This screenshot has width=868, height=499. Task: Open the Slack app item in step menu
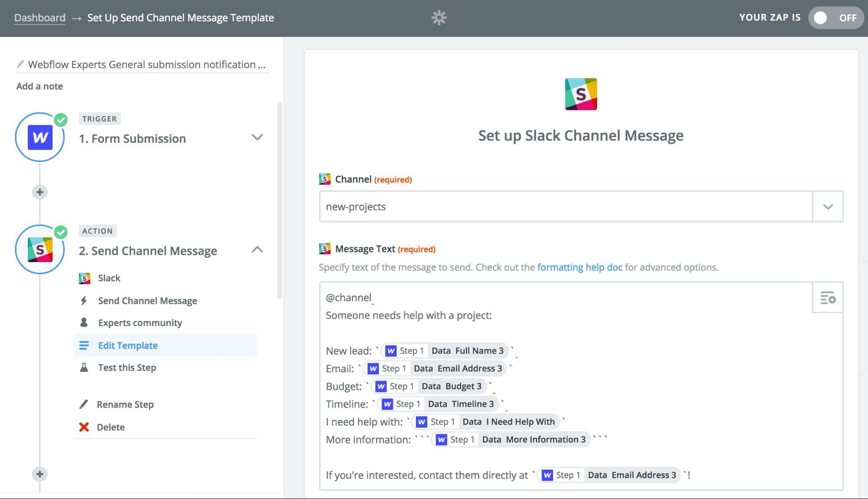pos(165,278)
